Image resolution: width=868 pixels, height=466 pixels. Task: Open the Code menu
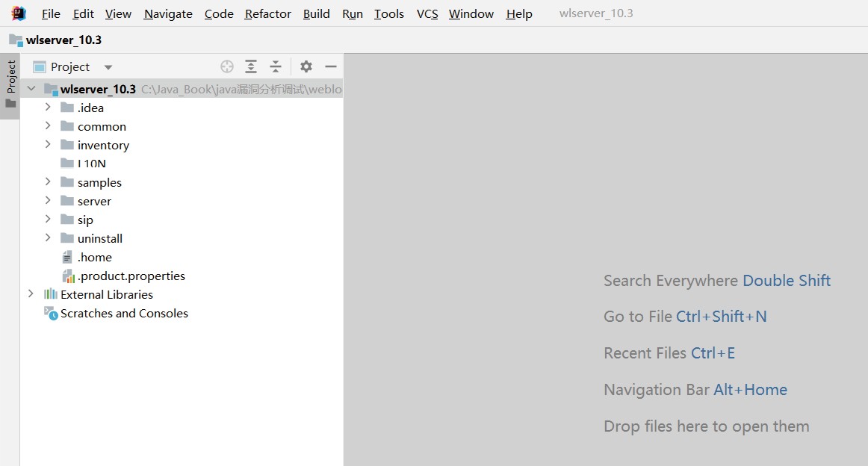point(219,14)
